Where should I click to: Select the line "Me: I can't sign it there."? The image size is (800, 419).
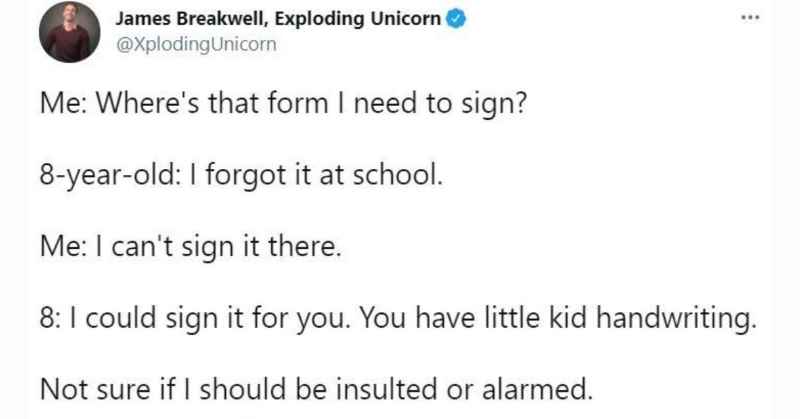point(190,248)
